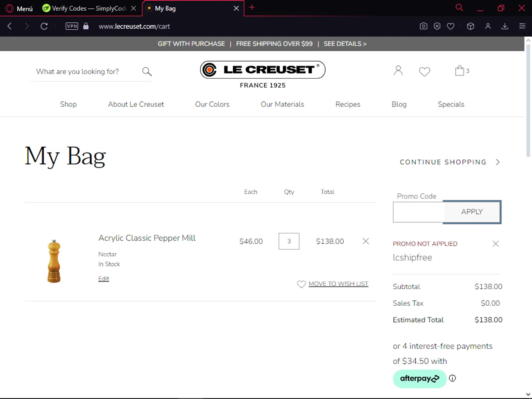This screenshot has width=532, height=399.
Task: Click the My Bag page heading
Action: (65, 156)
